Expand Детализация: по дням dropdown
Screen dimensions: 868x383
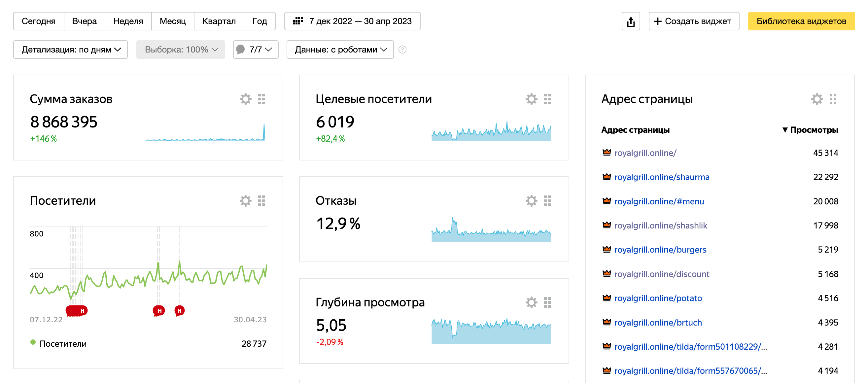pos(70,50)
